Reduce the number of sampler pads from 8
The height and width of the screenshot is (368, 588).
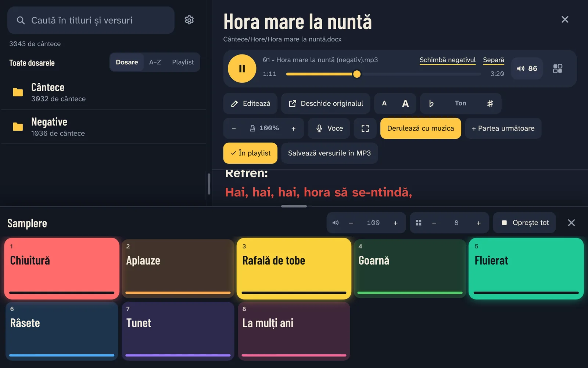(x=434, y=223)
